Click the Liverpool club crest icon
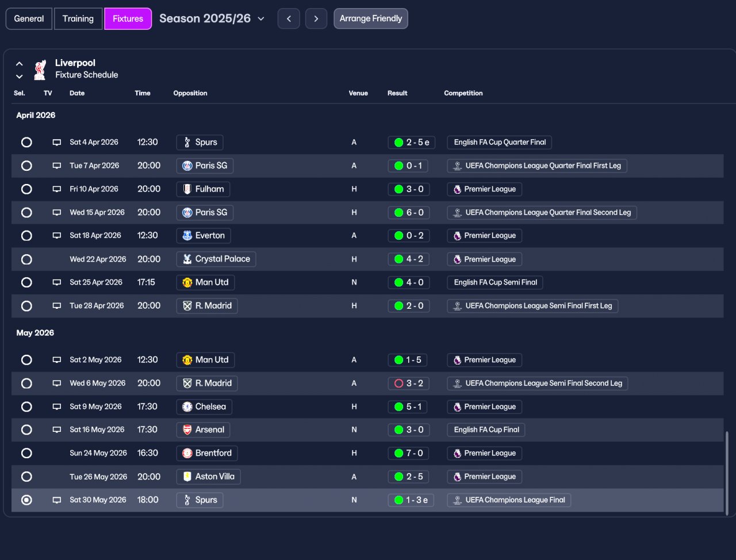This screenshot has height=560, width=736. (x=40, y=69)
